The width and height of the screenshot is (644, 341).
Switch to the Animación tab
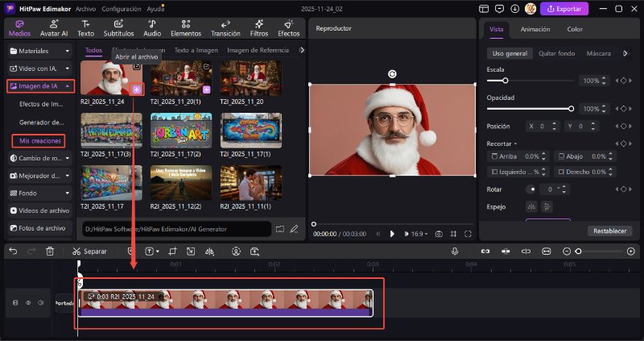pyautogui.click(x=535, y=29)
